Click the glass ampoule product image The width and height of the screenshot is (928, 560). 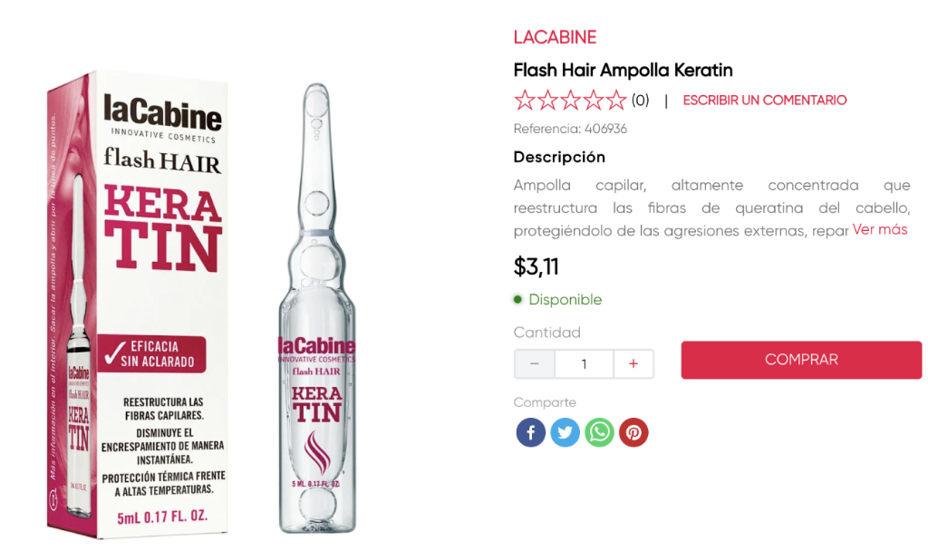pyautogui.click(x=316, y=308)
